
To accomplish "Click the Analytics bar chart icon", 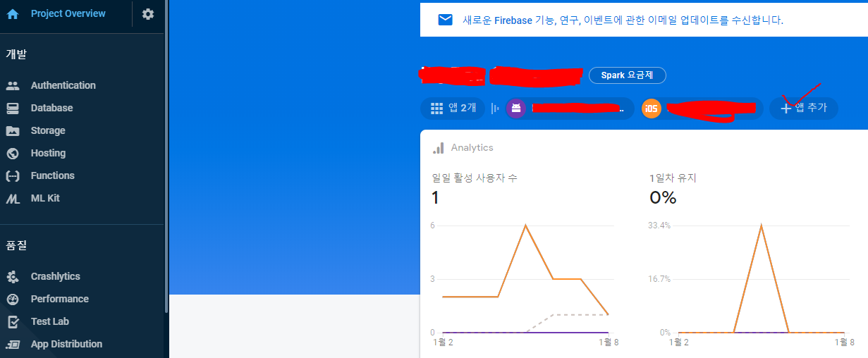I will pyautogui.click(x=439, y=148).
